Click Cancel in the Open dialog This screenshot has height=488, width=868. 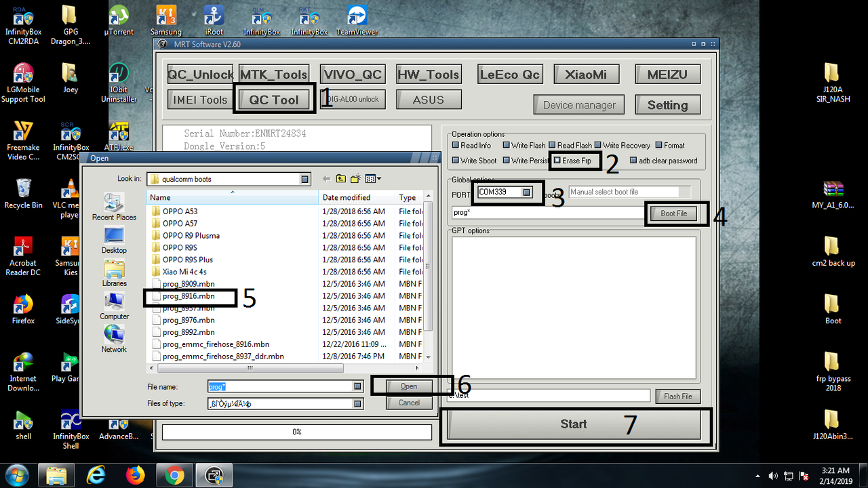coord(409,403)
